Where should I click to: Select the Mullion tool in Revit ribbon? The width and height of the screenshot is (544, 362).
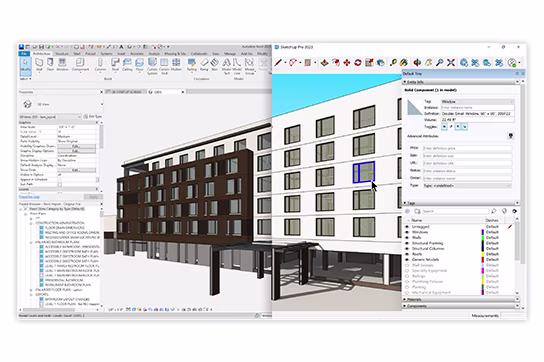coord(176,65)
